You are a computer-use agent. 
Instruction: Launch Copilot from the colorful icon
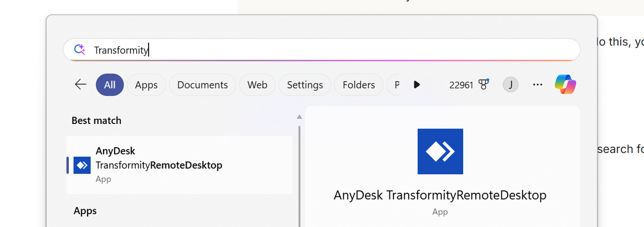tap(565, 84)
